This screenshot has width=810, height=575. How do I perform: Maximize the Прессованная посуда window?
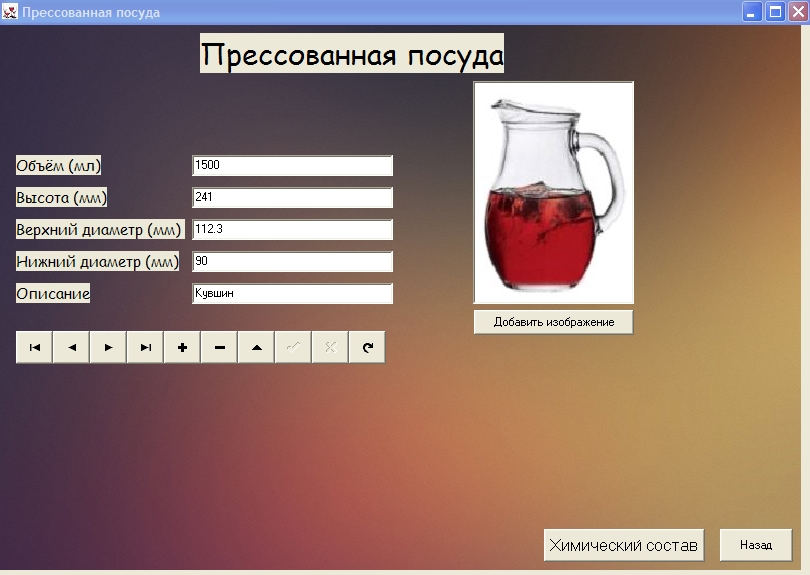tap(775, 12)
